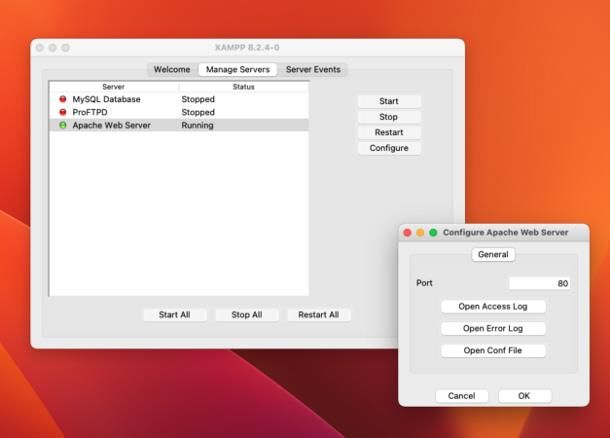Viewport: 610px width, 438px height.
Task: Open Configure for the selected server
Action: (x=389, y=148)
